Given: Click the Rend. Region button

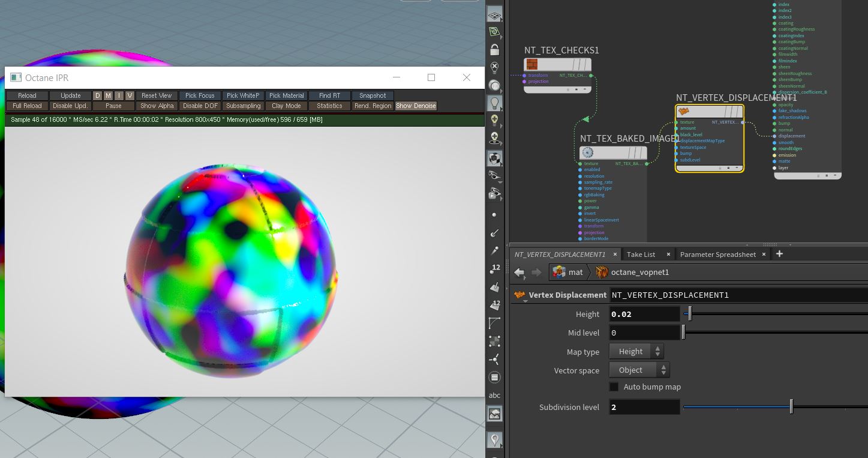Looking at the screenshot, I should [x=373, y=106].
